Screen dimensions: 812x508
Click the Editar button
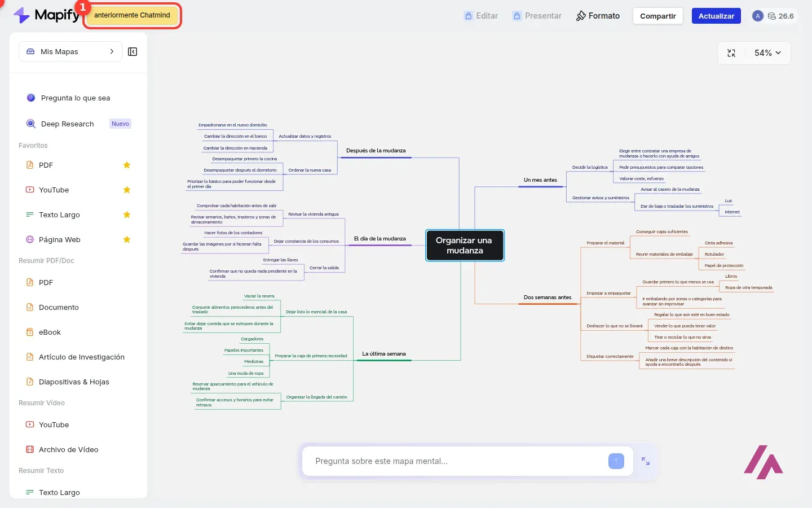point(481,16)
